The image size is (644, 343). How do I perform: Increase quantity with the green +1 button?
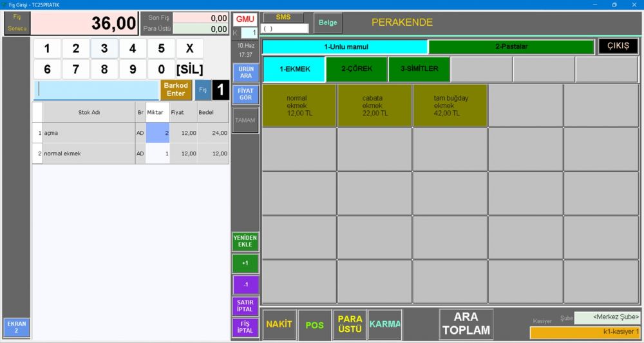point(245,263)
